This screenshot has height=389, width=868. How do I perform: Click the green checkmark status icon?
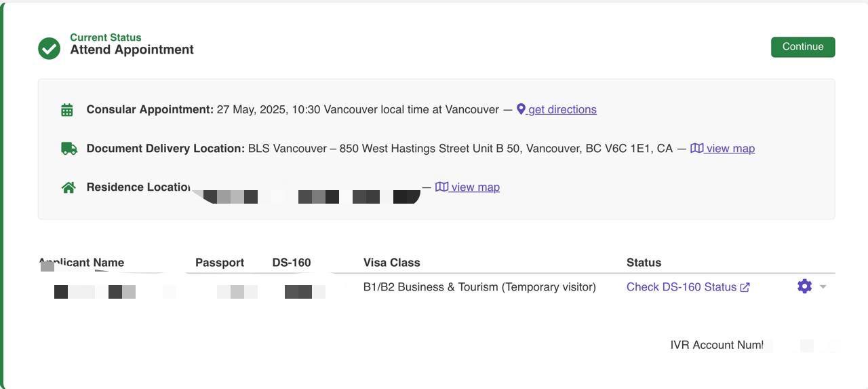(49, 48)
